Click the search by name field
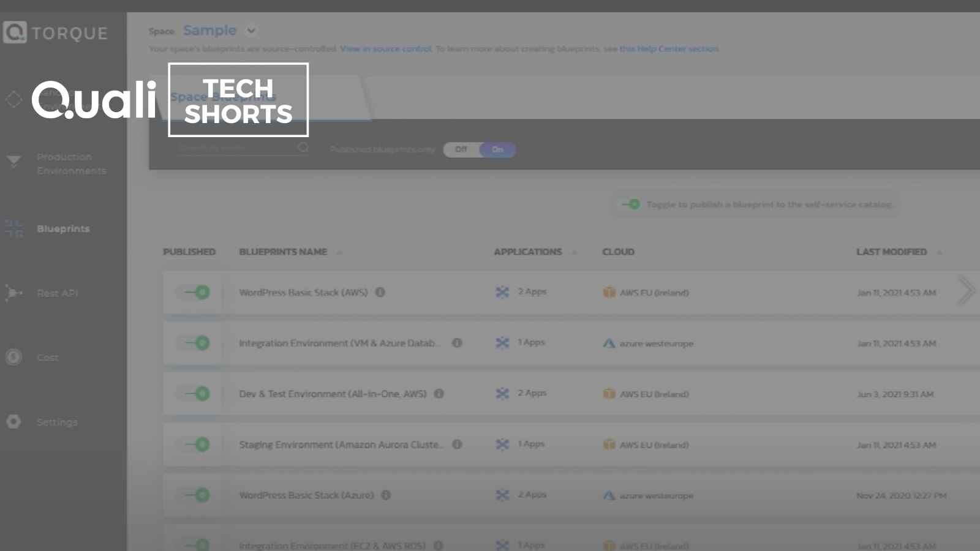This screenshot has width=980, height=551. tap(236, 148)
